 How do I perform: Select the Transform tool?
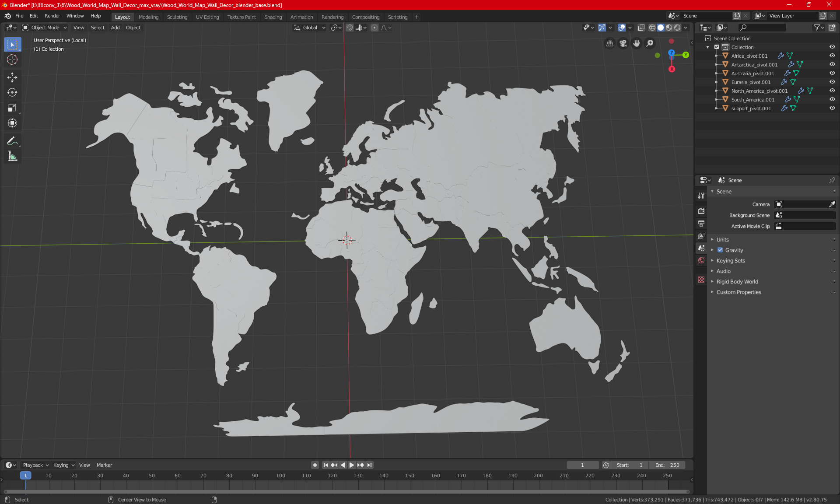coord(12,123)
